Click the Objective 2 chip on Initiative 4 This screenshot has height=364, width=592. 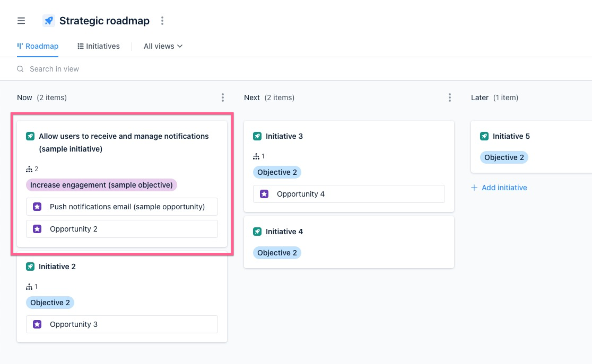277,253
